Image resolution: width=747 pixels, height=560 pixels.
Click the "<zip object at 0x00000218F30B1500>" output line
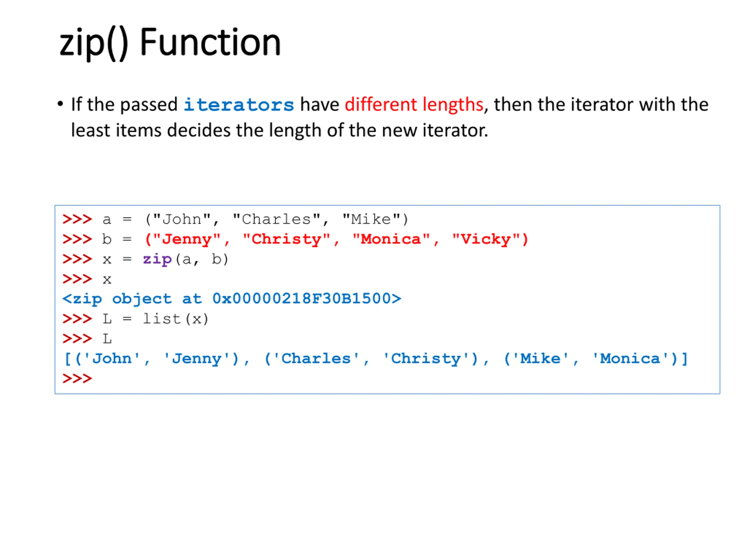(x=232, y=299)
